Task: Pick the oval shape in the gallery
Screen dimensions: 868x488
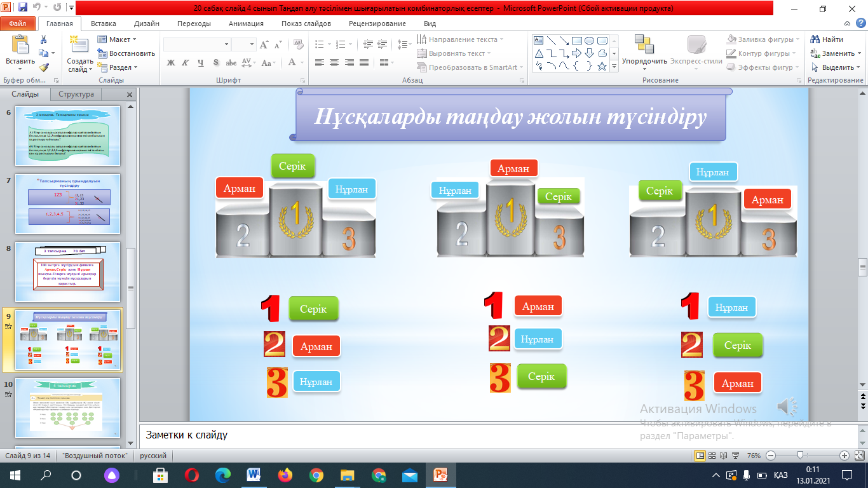Action: [x=589, y=40]
